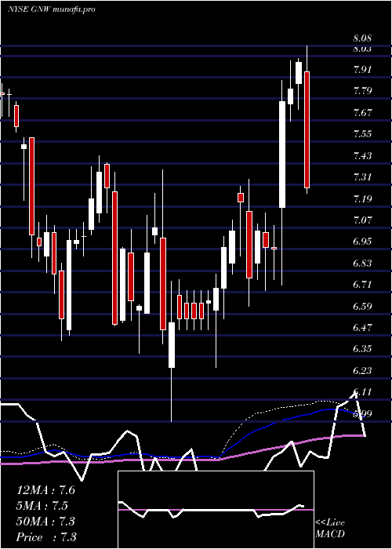This screenshot has width=392, height=549.
Task: Click the 6.35 price axis label
Action: pyautogui.click(x=362, y=350)
